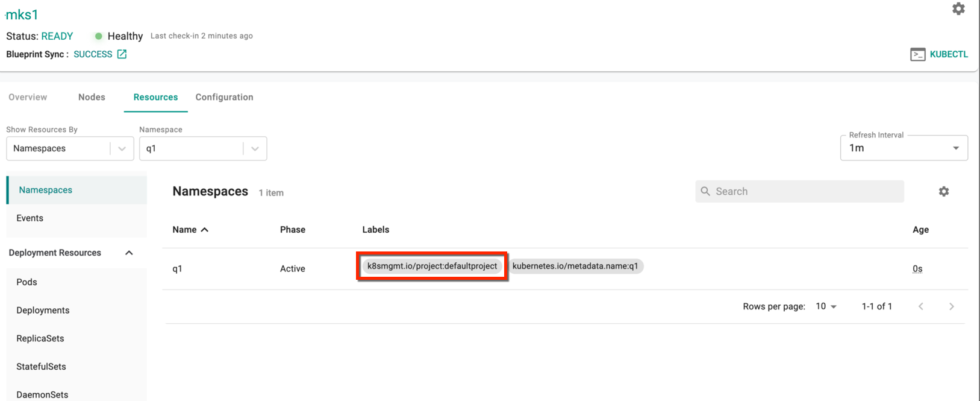Go to the next page arrow
This screenshot has width=980, height=401.
click(x=952, y=306)
